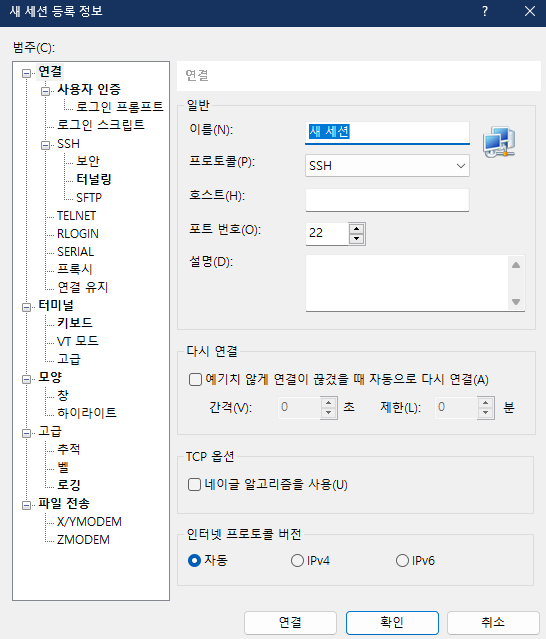The height and width of the screenshot is (639, 546).
Task: Increase the port number with up arrow
Action: tap(357, 229)
